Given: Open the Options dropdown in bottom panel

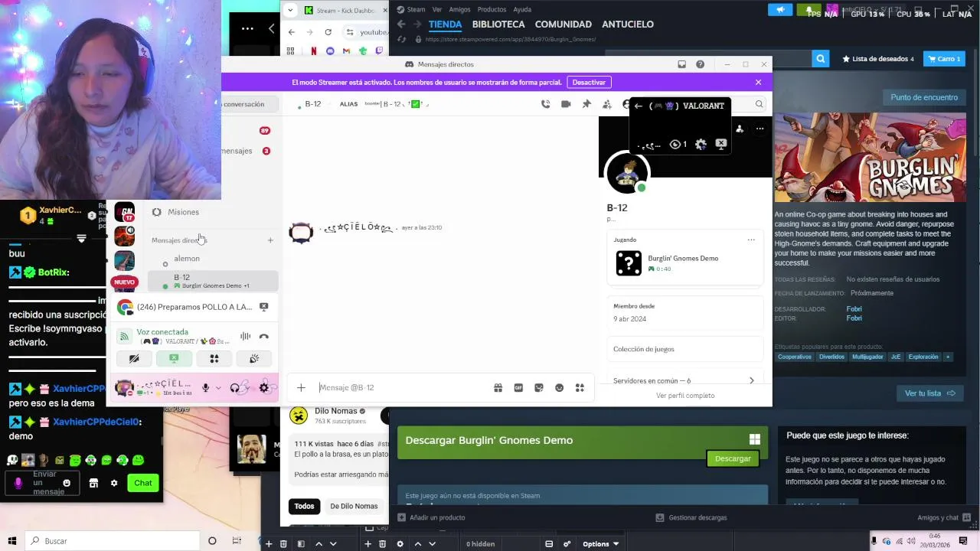Looking at the screenshot, I should (601, 544).
